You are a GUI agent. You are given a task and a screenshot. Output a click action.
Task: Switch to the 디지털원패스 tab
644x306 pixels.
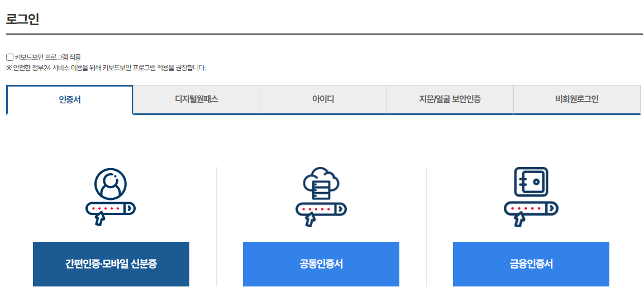(197, 99)
